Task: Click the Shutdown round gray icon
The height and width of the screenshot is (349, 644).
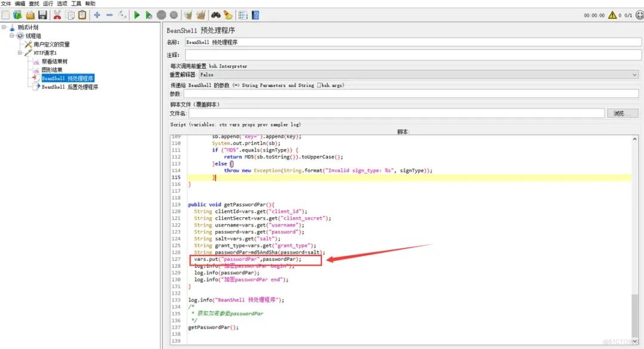Action: pyautogui.click(x=174, y=15)
